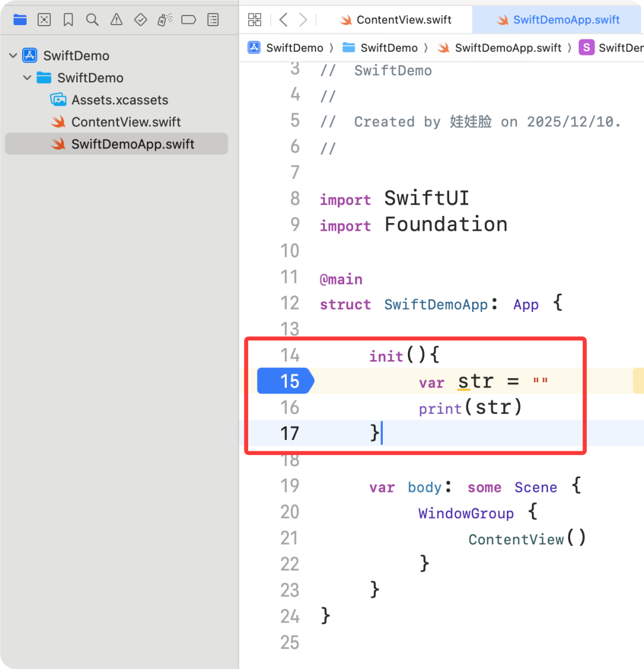The height and width of the screenshot is (669, 644).
Task: Click line number 14 in gutter
Action: click(x=290, y=355)
